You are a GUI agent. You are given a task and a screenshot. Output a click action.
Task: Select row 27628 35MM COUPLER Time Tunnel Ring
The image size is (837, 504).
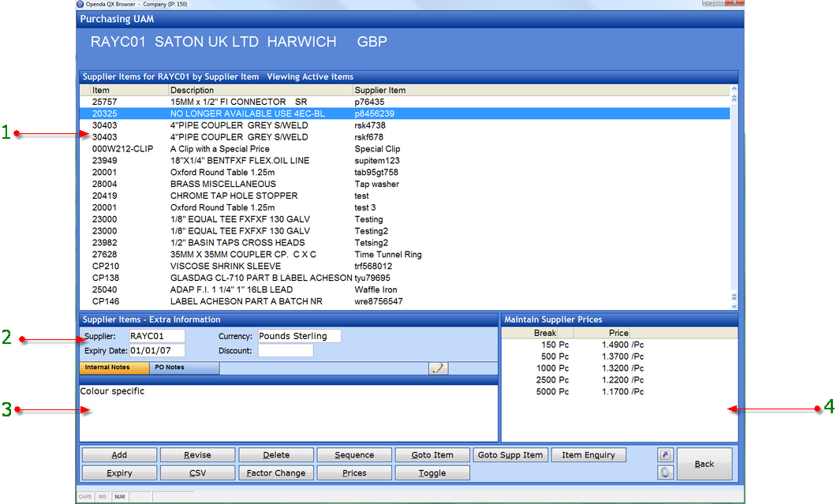click(405, 255)
